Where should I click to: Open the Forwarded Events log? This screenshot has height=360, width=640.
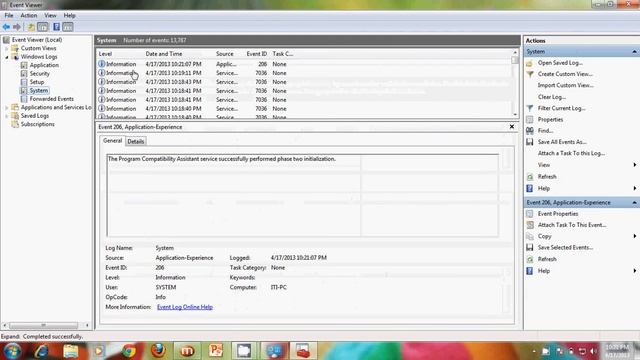(x=51, y=99)
